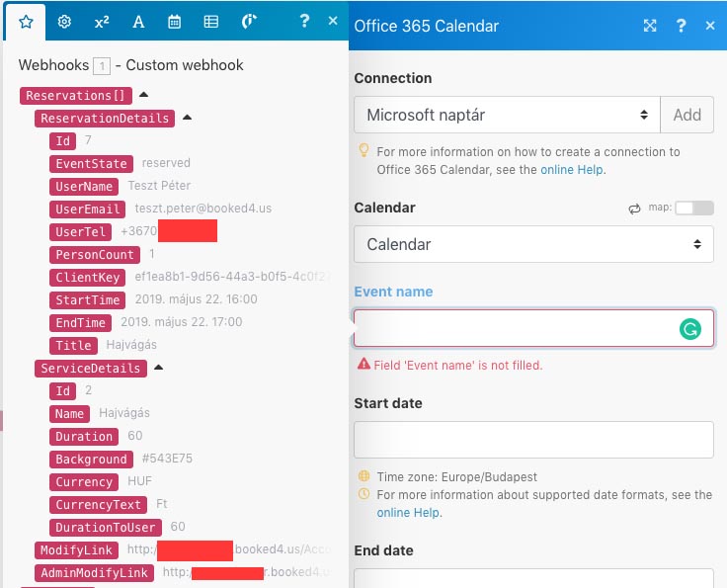Viewport: 727px width, 588px height.
Task: Focus the Event name input field
Action: 533,328
